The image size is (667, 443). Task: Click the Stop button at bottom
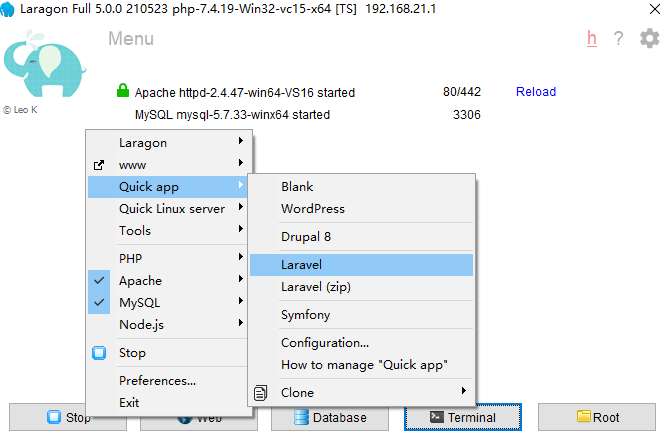coord(68,417)
